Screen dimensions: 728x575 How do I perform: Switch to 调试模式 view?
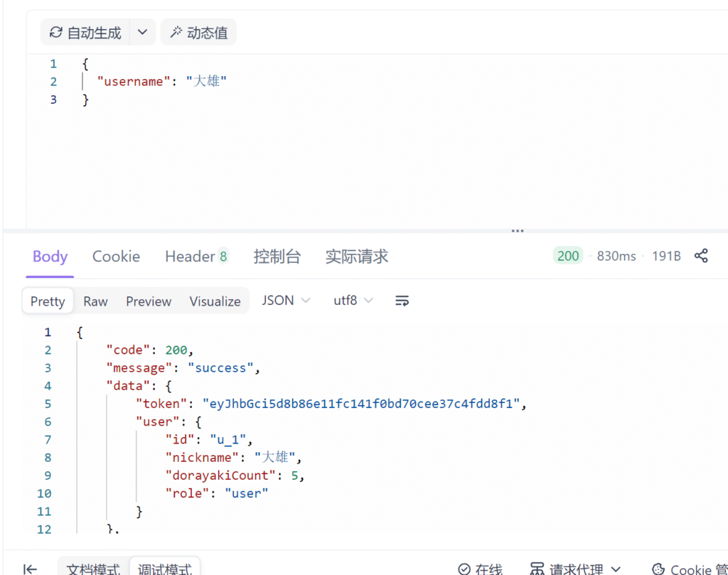[x=165, y=569]
